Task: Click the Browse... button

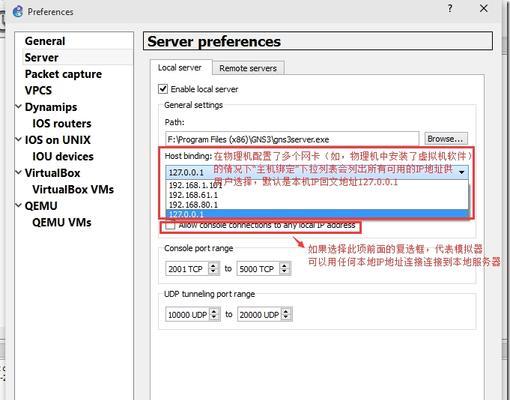Action: pos(446,139)
